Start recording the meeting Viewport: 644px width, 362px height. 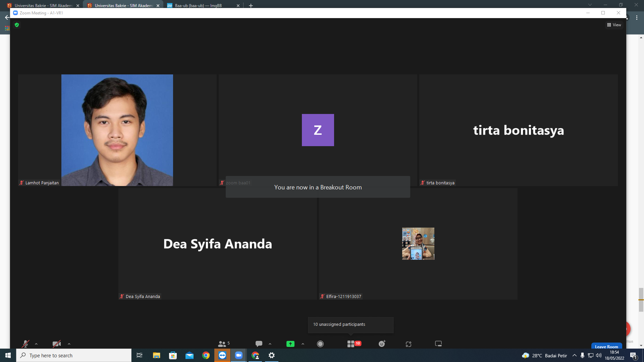tap(320, 344)
